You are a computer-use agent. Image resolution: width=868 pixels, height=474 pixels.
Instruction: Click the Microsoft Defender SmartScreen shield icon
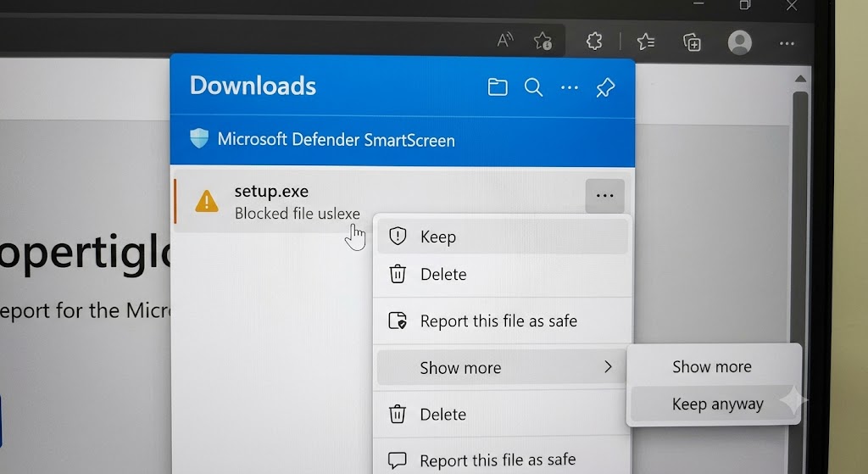[199, 138]
